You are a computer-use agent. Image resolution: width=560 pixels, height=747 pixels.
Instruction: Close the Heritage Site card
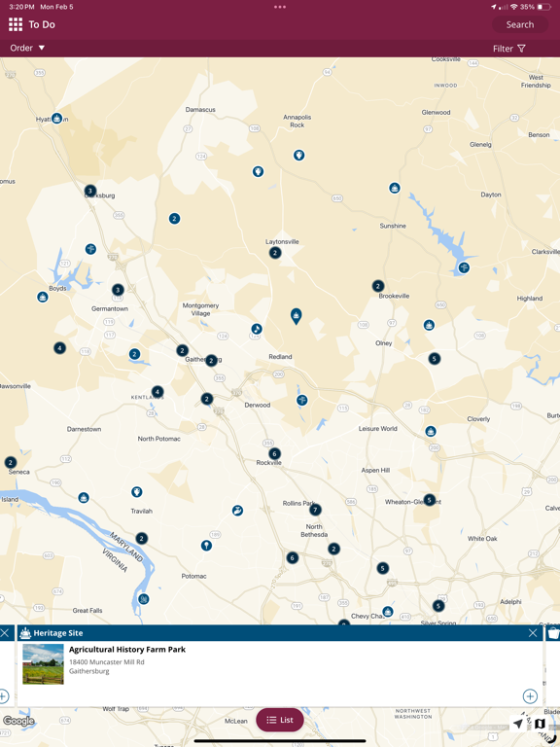point(533,632)
